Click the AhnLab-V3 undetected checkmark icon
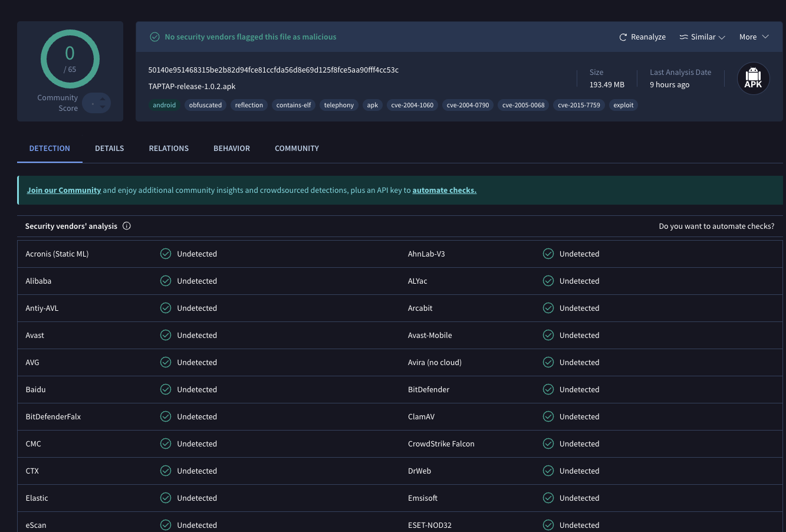Image resolution: width=786 pixels, height=532 pixels. click(548, 254)
